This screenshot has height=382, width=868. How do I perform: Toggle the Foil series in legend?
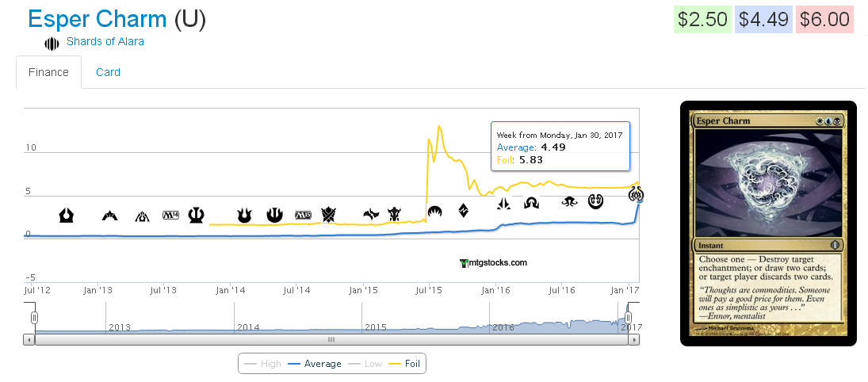coord(404,364)
